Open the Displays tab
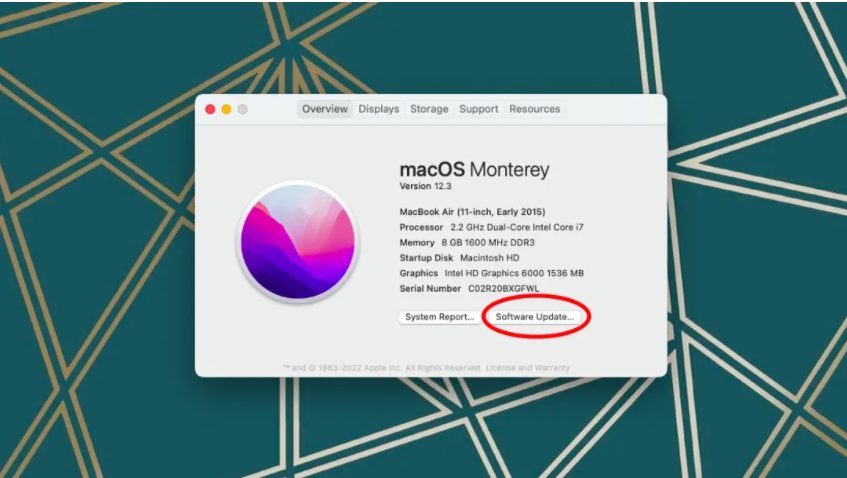Viewport: 847px width, 478px height. [x=379, y=109]
